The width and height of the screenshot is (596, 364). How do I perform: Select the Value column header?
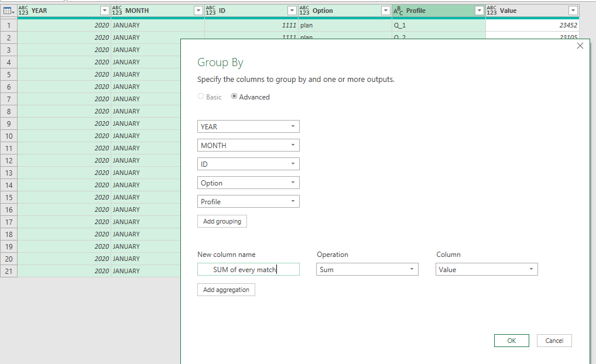[x=532, y=11]
